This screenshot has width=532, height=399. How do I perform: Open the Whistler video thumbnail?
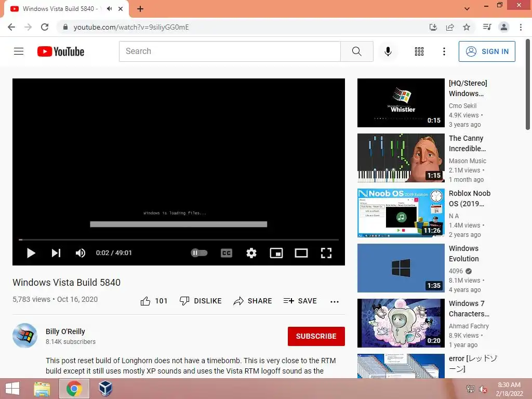coord(401,103)
